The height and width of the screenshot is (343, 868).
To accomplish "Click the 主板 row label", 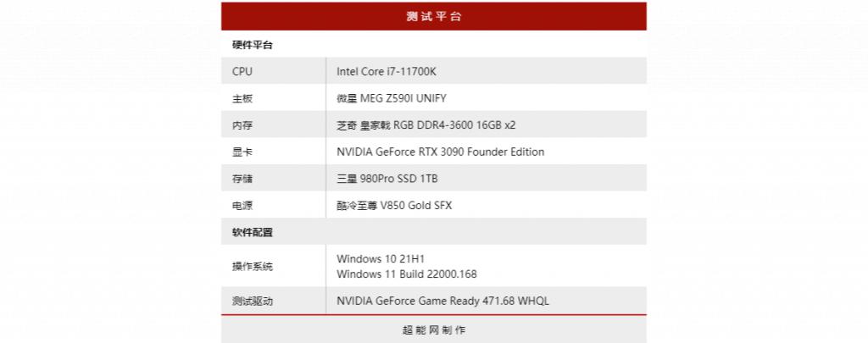I will 242,99.
